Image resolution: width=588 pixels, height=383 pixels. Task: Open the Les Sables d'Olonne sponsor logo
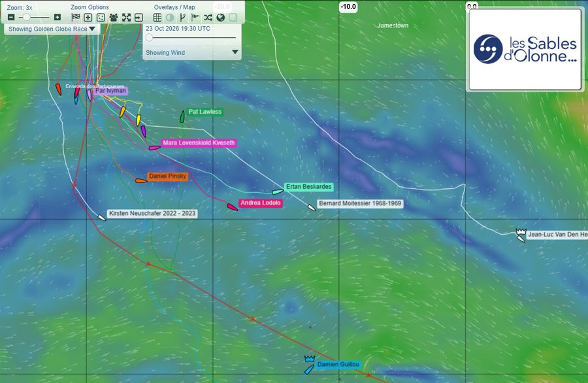525,49
